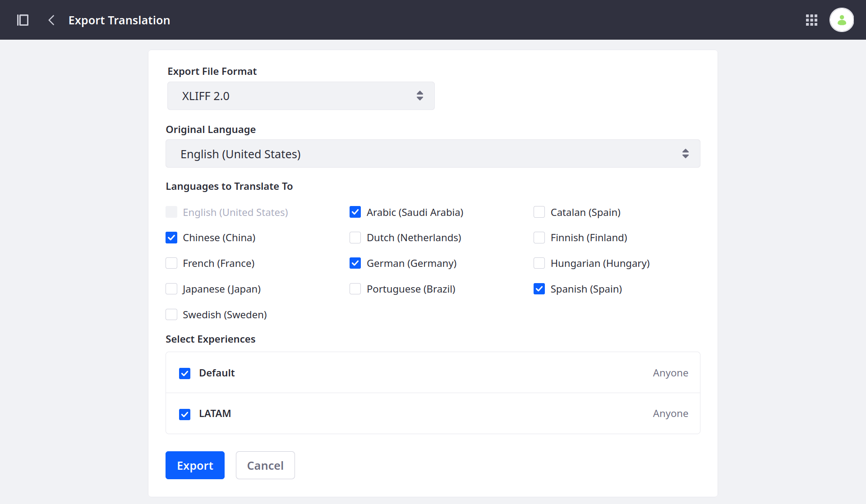The height and width of the screenshot is (504, 866).
Task: Click the sidebar toggle icon
Action: (x=24, y=20)
